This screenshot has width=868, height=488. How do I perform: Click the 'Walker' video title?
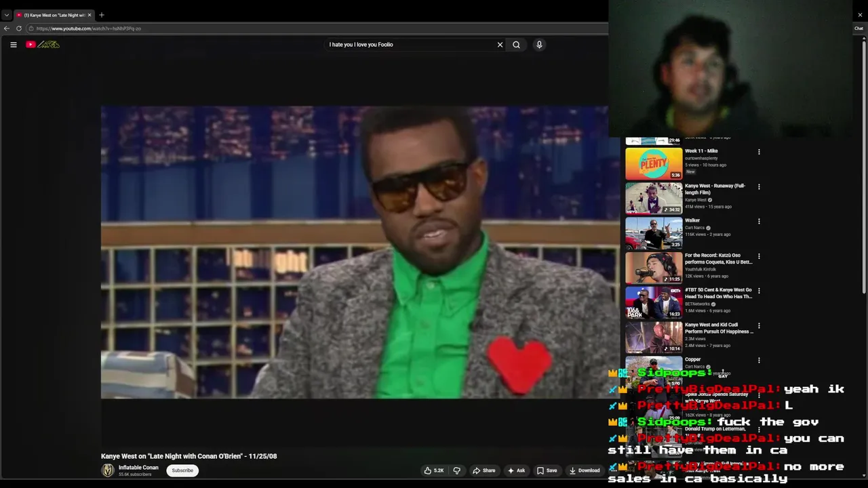[x=692, y=220]
